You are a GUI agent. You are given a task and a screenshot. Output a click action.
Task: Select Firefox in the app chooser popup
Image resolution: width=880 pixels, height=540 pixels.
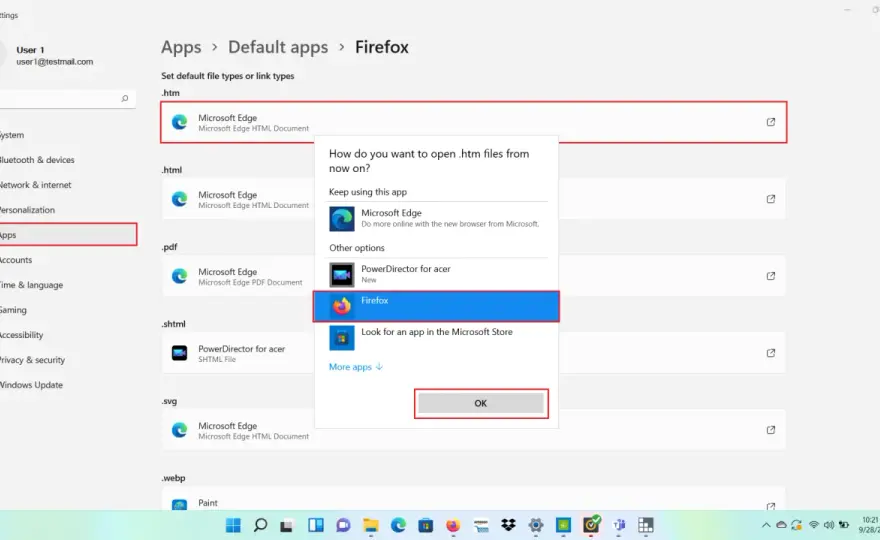tap(436, 306)
